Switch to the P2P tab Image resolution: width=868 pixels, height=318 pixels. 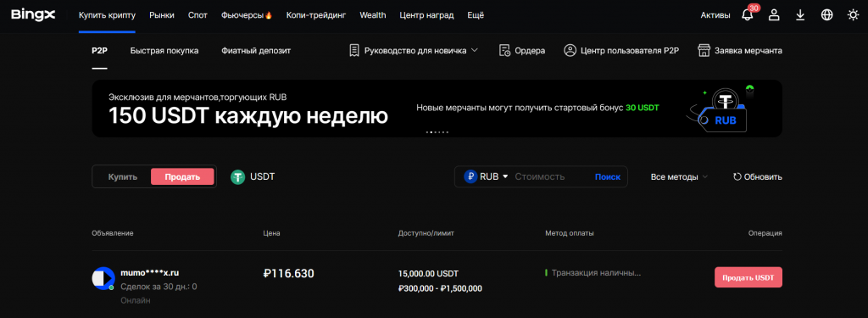[99, 50]
